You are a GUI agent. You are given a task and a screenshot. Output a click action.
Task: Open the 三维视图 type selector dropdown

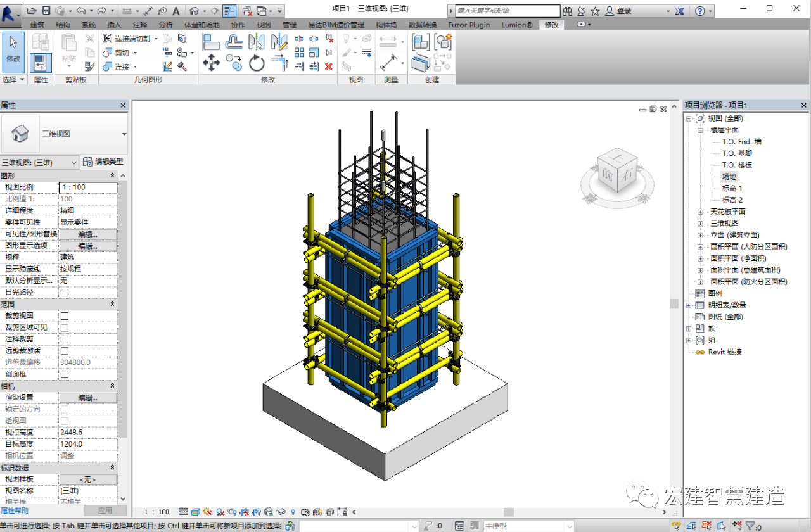tap(124, 134)
